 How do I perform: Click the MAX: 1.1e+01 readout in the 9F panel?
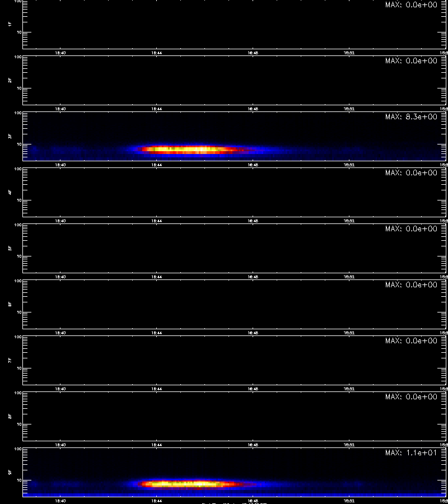tap(412, 453)
